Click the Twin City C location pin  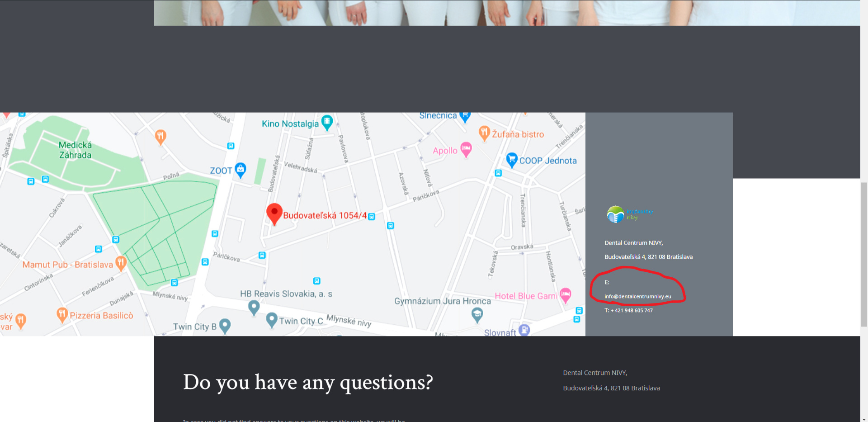click(x=272, y=320)
